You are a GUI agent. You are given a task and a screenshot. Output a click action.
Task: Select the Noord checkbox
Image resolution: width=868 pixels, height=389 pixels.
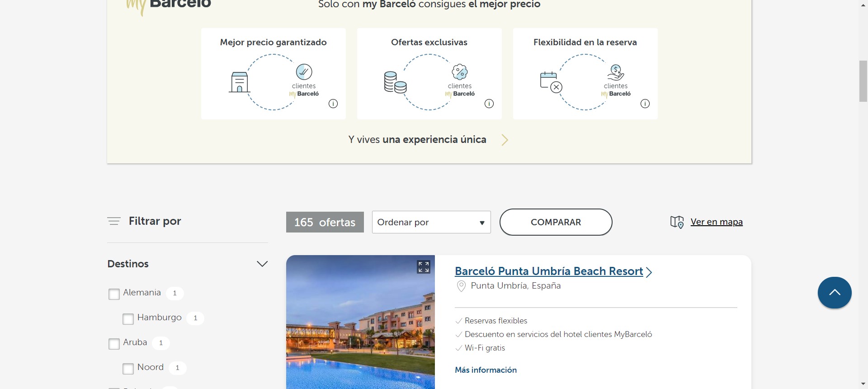(x=128, y=369)
